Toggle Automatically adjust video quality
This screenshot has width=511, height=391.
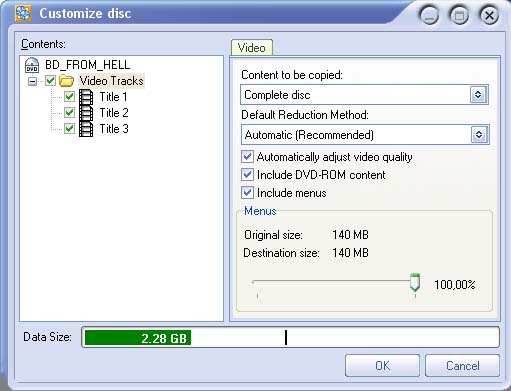pyautogui.click(x=247, y=157)
